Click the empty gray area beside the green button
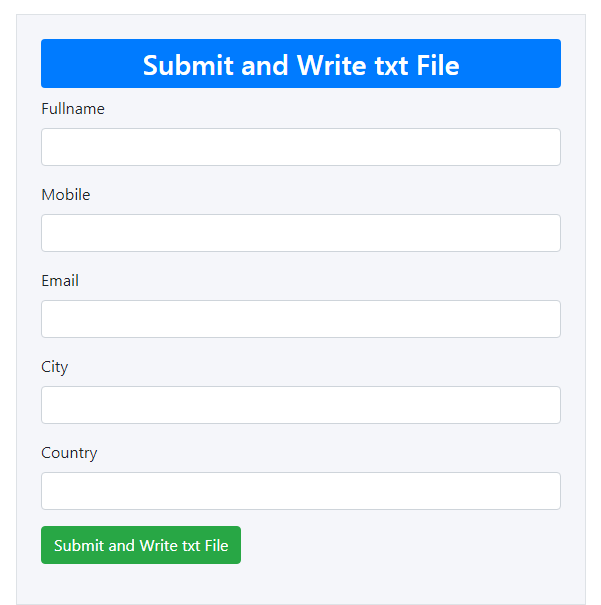The width and height of the screenshot is (601, 605). [401, 545]
